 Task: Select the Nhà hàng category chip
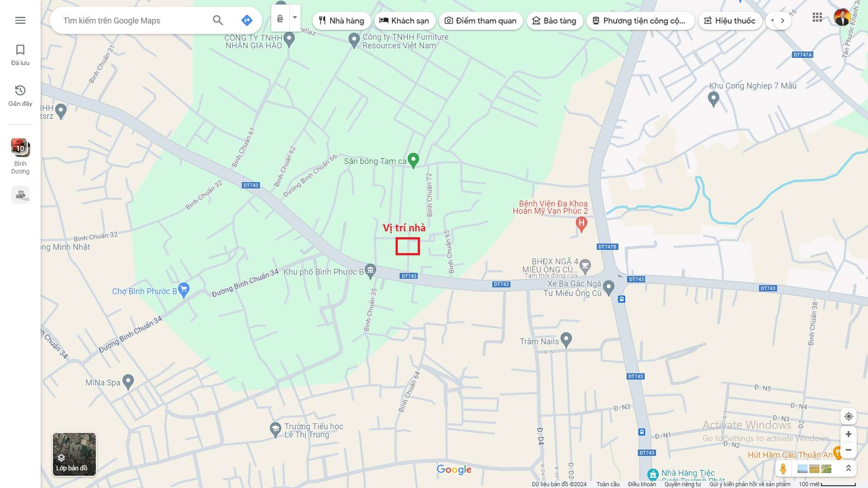tap(341, 21)
